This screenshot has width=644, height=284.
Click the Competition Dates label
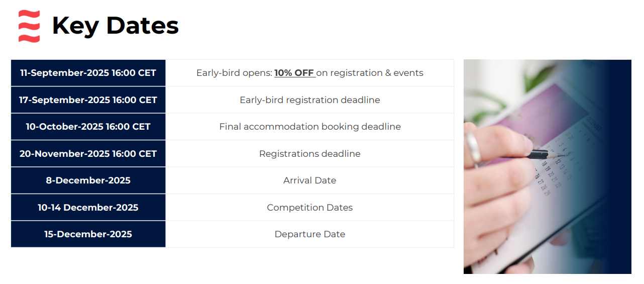(310, 208)
